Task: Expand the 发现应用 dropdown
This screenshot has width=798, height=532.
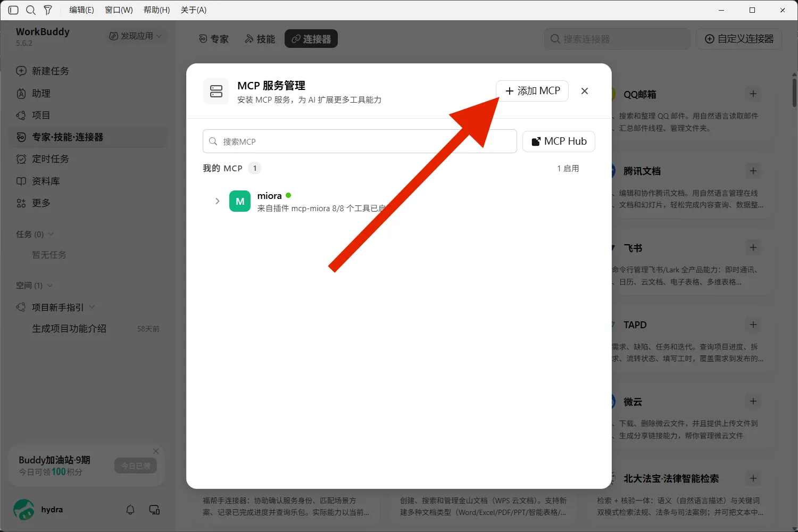Action: (x=135, y=36)
